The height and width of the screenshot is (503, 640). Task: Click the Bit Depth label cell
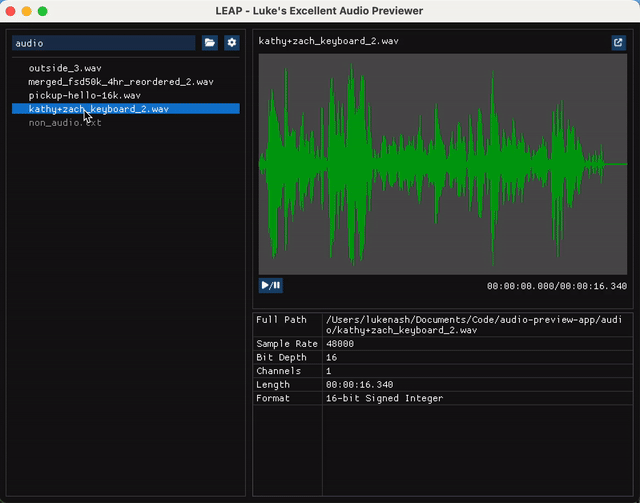288,357
